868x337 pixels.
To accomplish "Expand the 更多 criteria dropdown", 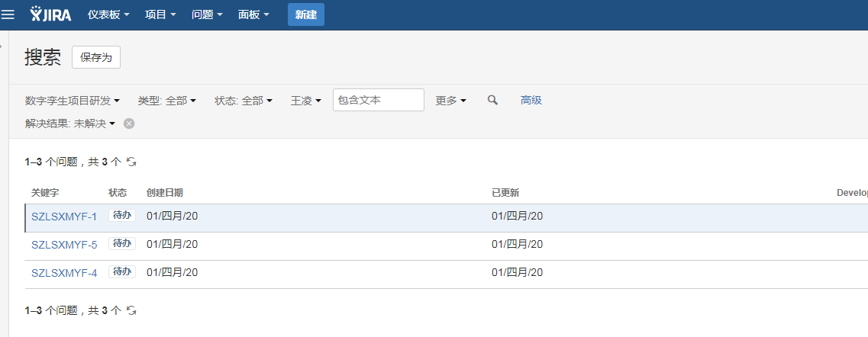I will [x=451, y=101].
